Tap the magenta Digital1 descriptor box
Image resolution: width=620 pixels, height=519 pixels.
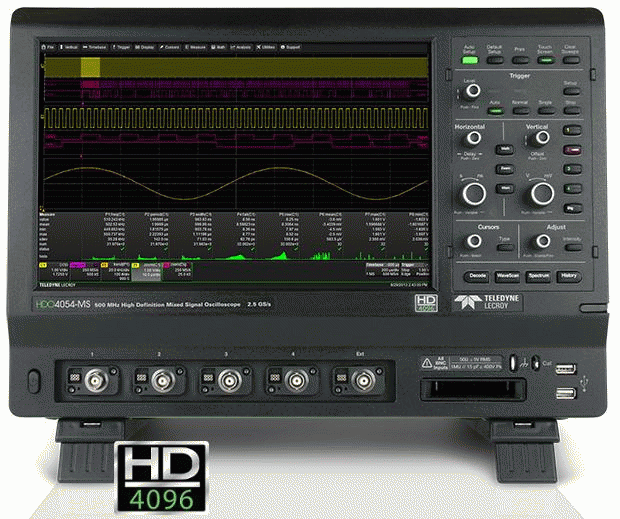85,271
